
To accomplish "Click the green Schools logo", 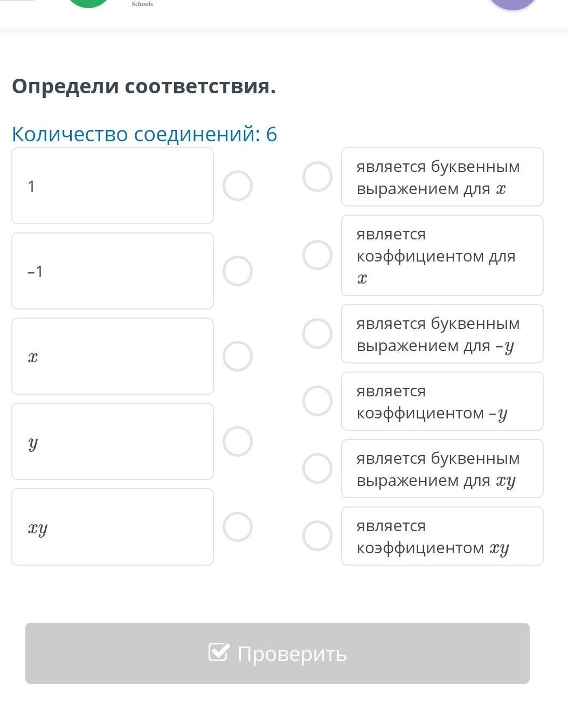I will pyautogui.click(x=88, y=3).
